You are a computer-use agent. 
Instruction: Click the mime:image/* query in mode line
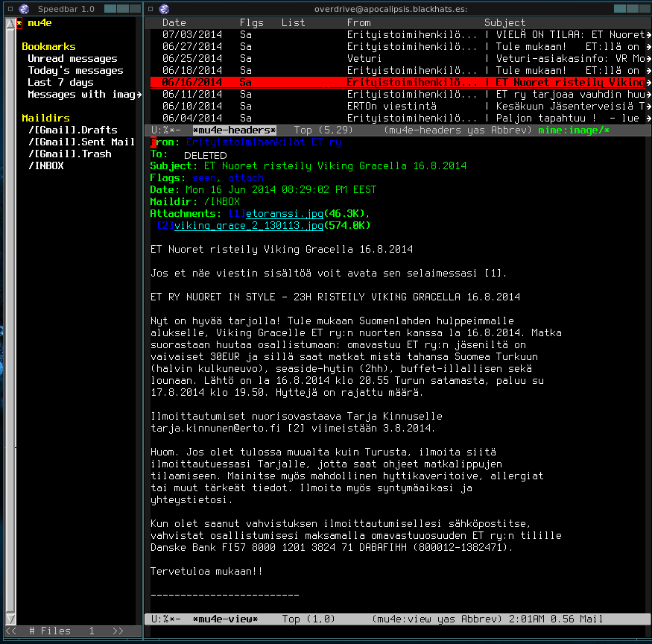pos(574,130)
